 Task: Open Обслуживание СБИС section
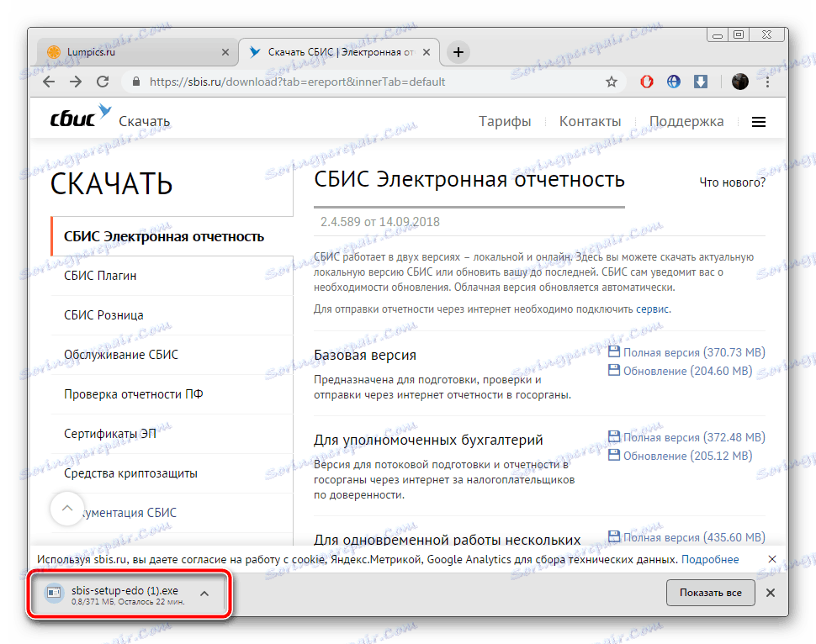click(172, 355)
